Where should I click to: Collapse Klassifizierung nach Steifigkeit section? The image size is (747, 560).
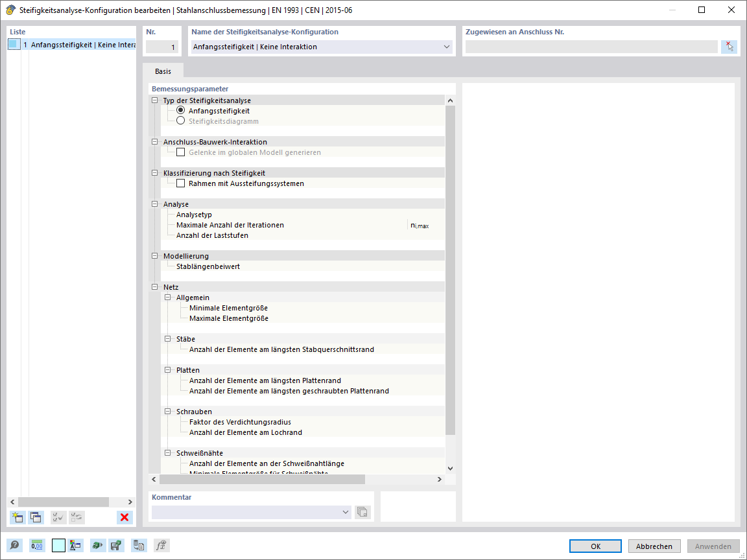pyautogui.click(x=155, y=173)
